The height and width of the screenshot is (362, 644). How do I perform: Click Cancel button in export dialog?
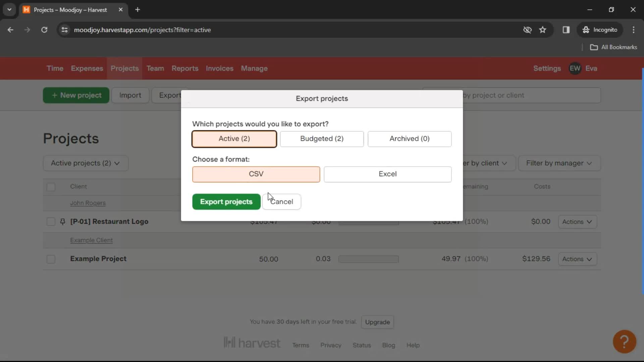click(282, 201)
